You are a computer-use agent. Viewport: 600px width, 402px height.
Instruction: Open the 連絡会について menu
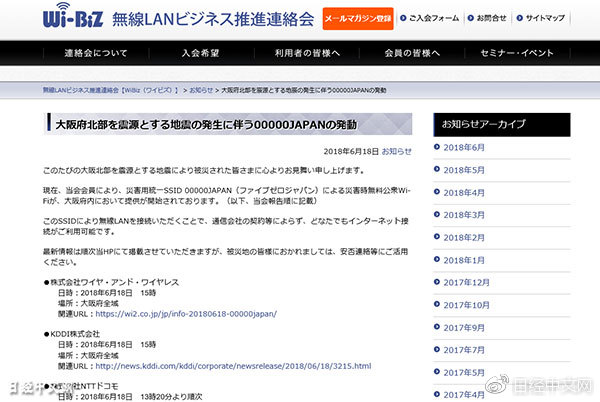click(96, 53)
